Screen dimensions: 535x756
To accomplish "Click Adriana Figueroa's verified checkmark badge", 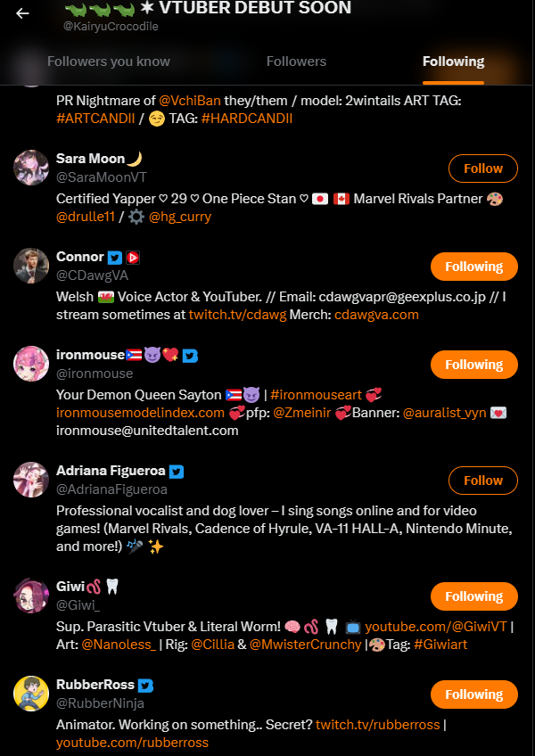I will click(x=177, y=472).
